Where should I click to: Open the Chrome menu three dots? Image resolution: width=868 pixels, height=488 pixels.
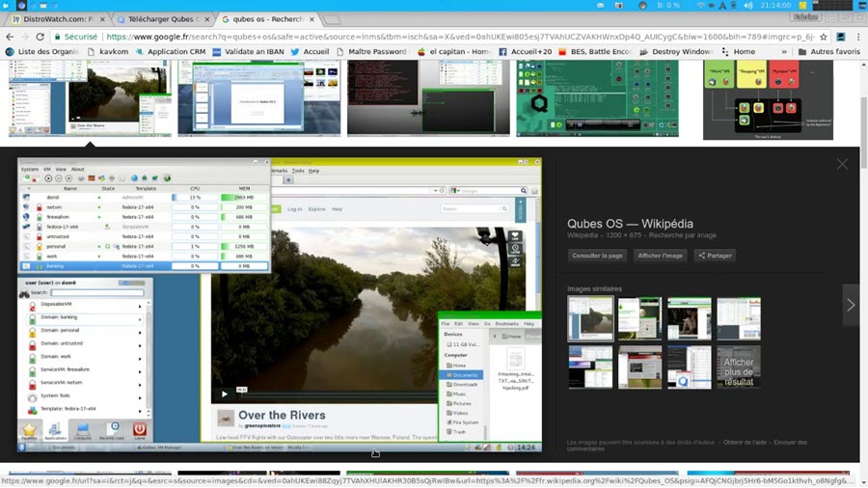point(858,37)
